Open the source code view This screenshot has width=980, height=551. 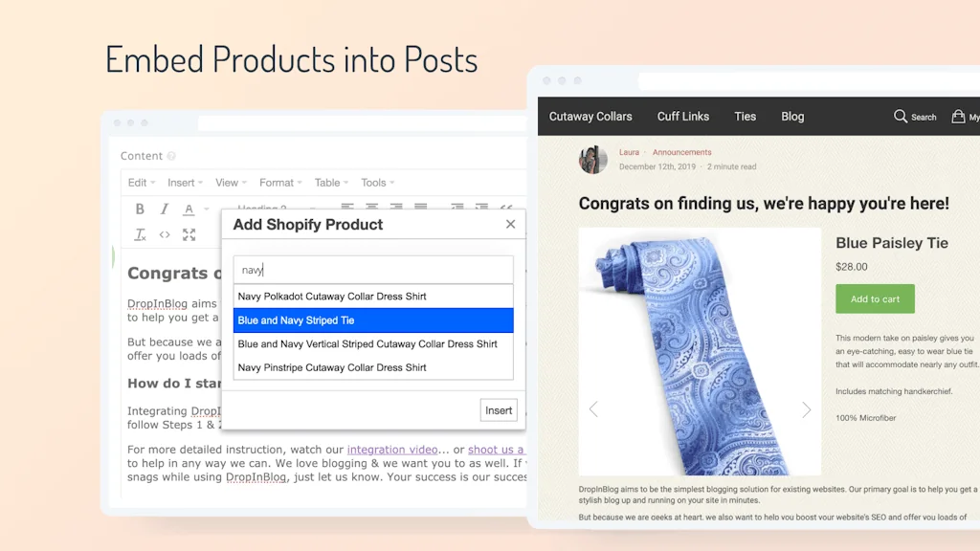point(165,234)
